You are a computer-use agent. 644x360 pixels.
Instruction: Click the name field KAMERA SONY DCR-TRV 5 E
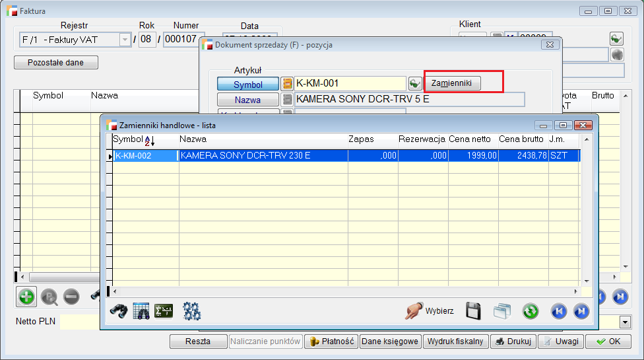(x=410, y=100)
